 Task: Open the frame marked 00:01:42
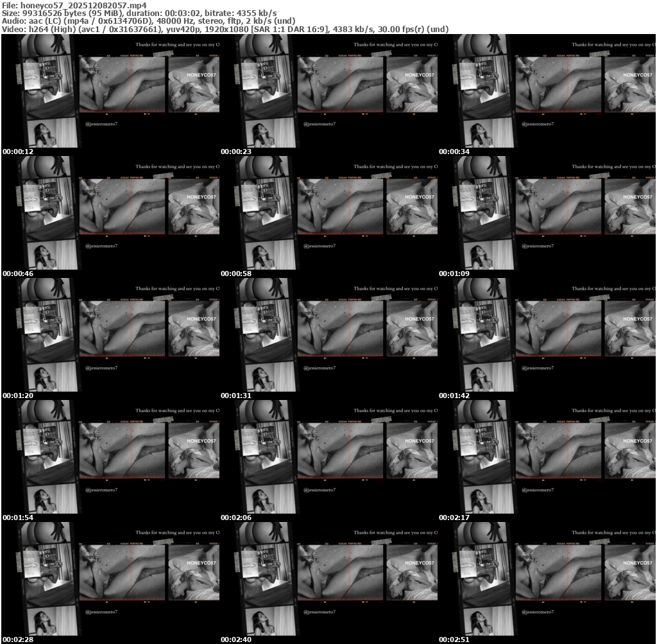547,338
